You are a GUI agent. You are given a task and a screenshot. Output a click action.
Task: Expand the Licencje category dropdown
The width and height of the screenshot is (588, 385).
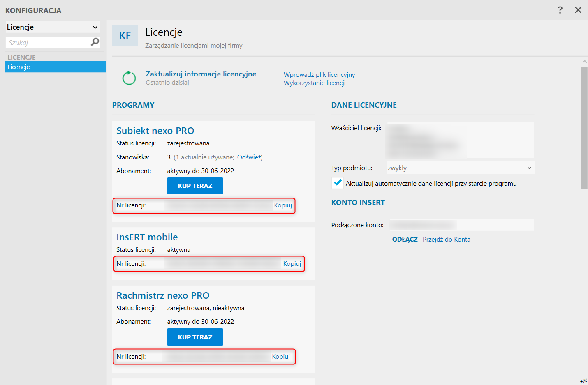tap(53, 27)
